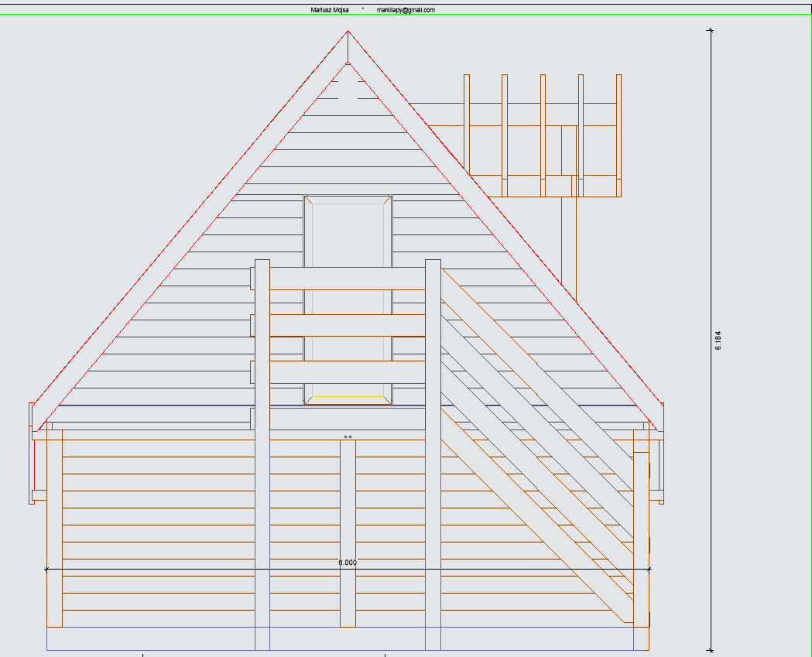Click the 6.000 width dimension label
Viewport: 812px width, 657px height.
point(348,563)
